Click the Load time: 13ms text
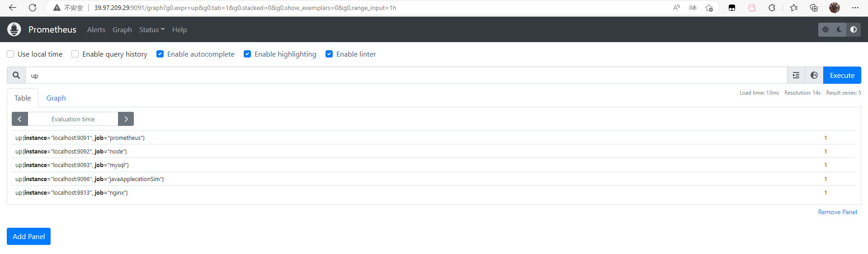 pos(759,93)
